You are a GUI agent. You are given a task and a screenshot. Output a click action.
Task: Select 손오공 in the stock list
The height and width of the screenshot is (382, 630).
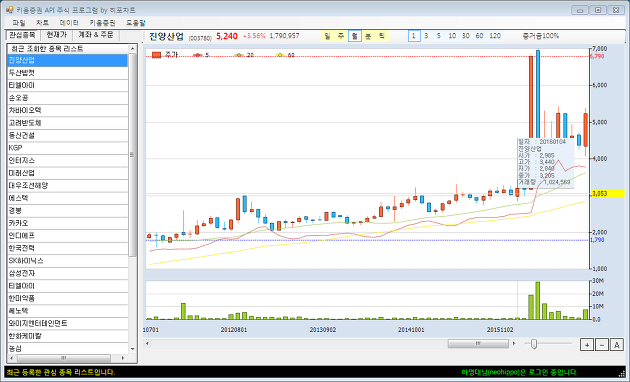tap(68, 98)
